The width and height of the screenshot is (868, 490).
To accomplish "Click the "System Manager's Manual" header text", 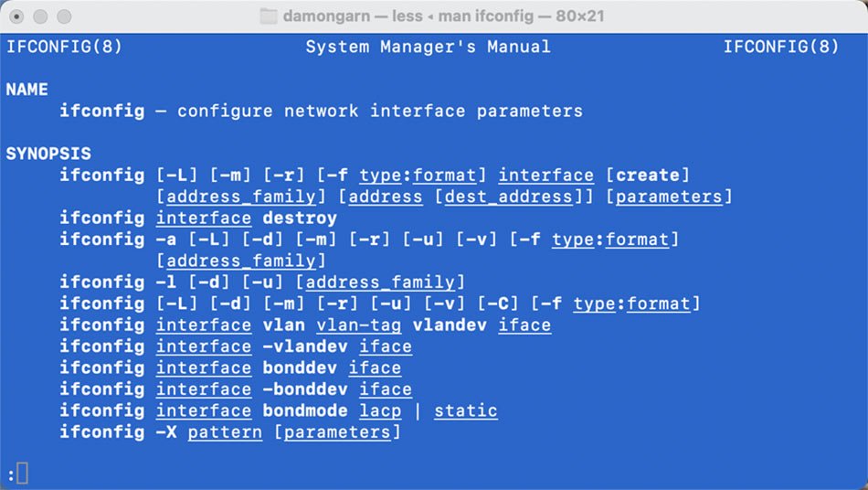I will (428, 47).
